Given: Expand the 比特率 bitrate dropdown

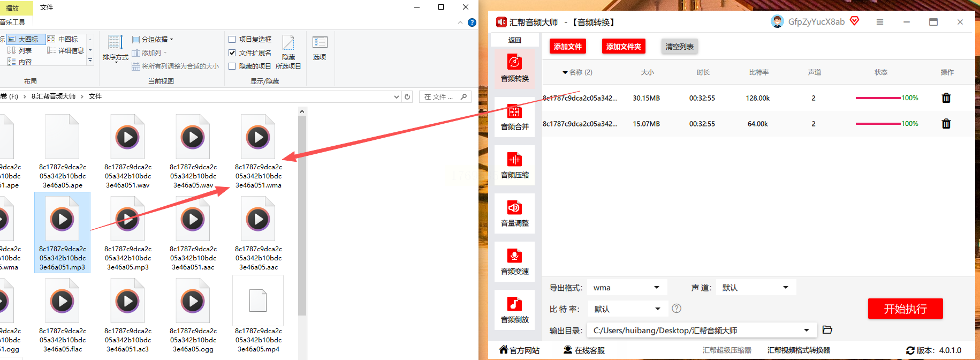Looking at the screenshot, I should click(x=627, y=309).
